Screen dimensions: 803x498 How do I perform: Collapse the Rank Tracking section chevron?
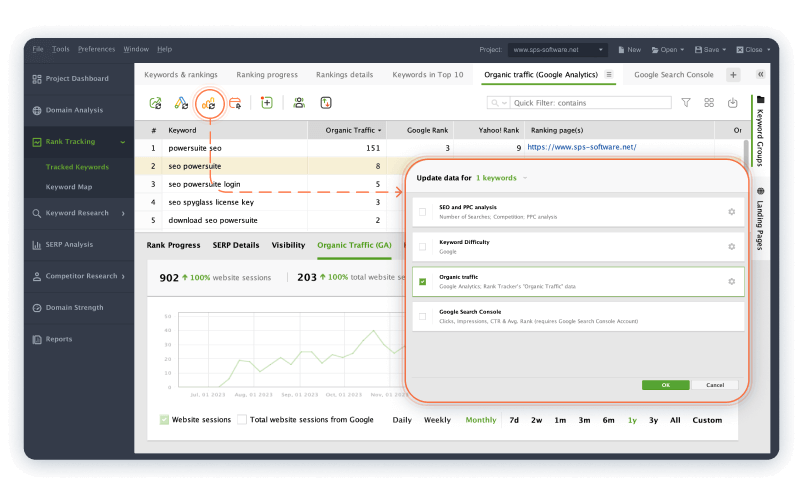(123, 142)
